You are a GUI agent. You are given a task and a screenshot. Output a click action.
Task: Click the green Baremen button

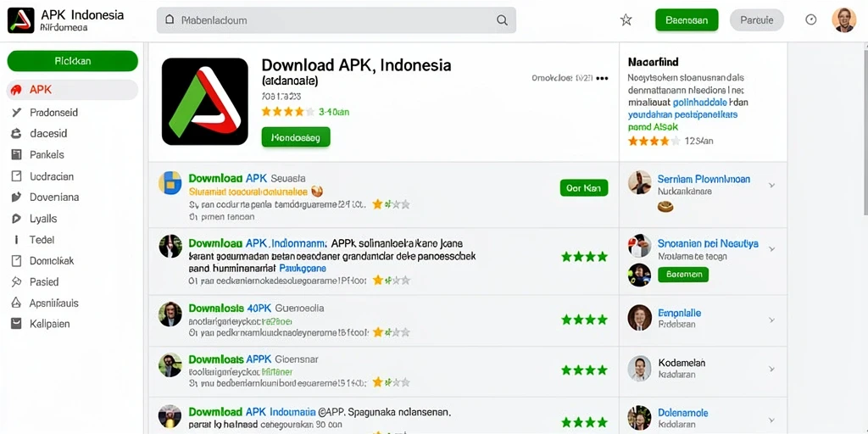click(x=683, y=274)
